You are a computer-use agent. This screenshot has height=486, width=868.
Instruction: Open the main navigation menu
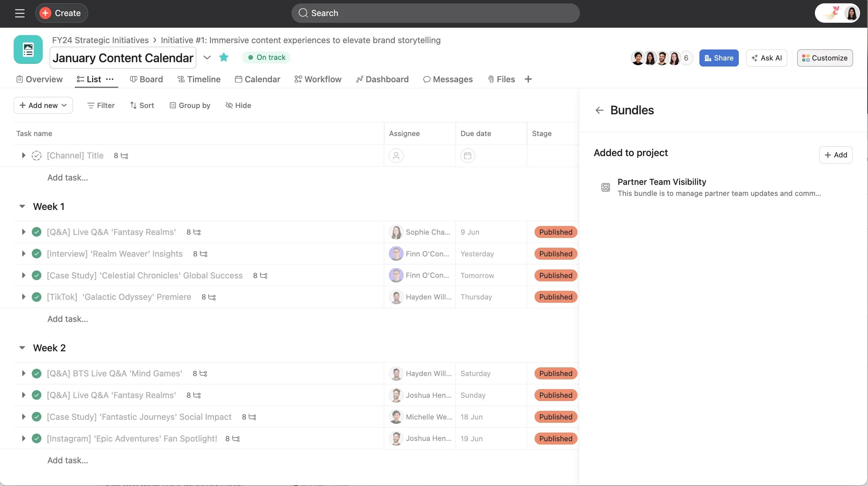pos(19,13)
